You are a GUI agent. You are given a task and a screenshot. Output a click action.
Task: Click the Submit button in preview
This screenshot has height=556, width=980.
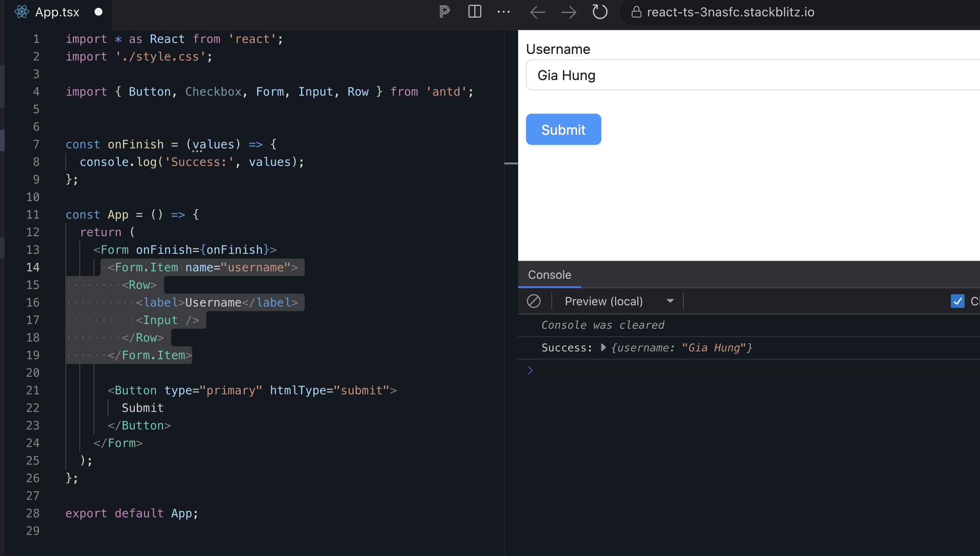(563, 129)
